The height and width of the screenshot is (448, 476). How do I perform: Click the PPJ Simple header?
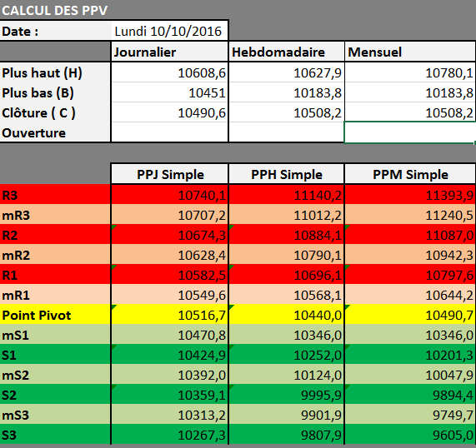[x=169, y=174]
